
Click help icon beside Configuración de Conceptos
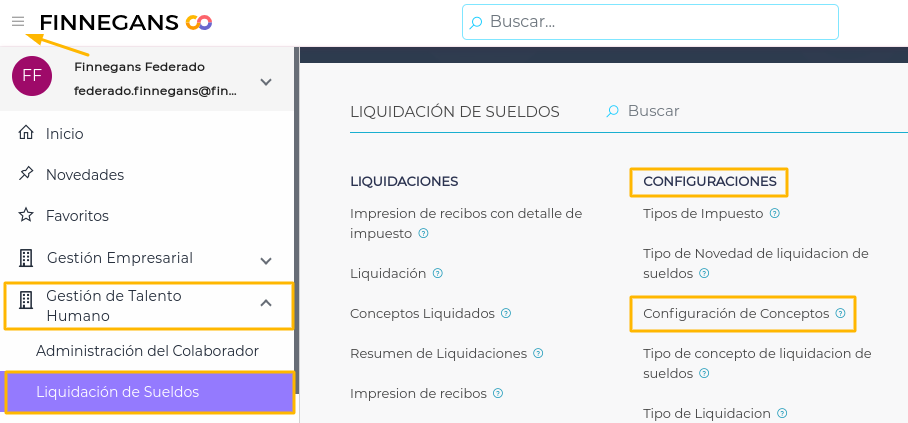click(840, 313)
